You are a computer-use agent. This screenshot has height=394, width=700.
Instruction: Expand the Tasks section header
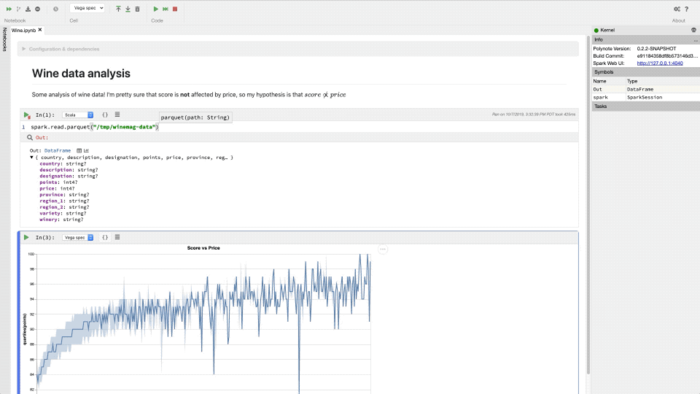click(646, 106)
